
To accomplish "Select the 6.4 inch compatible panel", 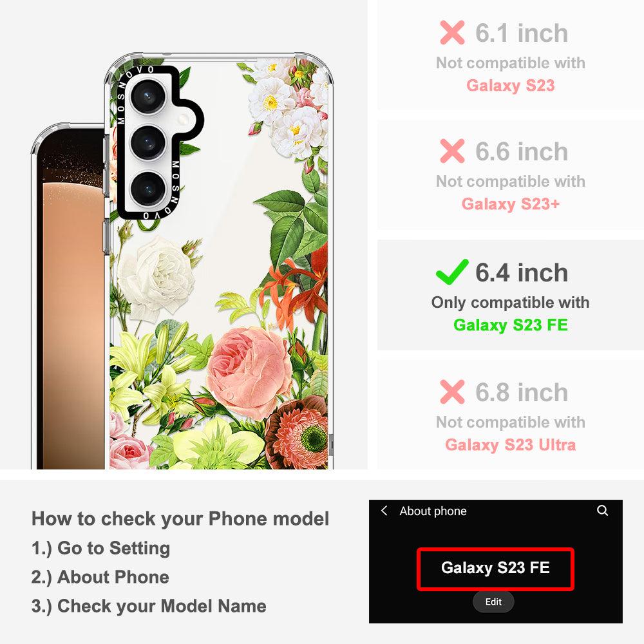I will coord(511,295).
